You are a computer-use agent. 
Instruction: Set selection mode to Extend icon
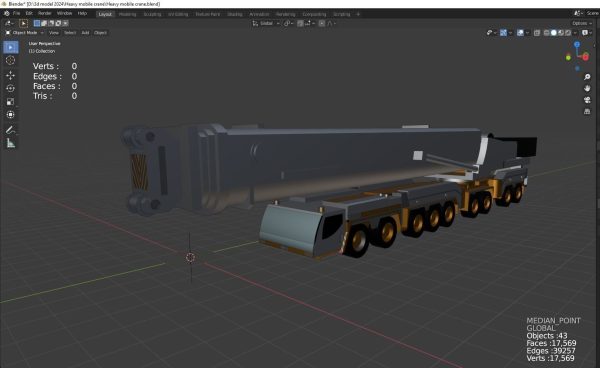click(44, 23)
